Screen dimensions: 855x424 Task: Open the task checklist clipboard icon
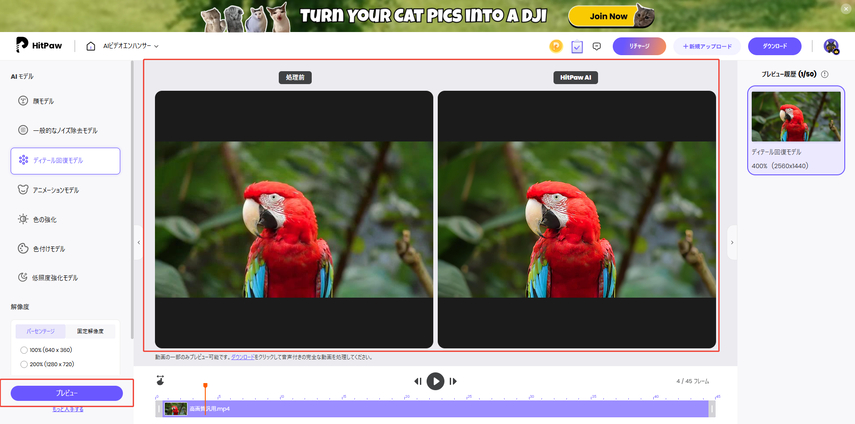coord(577,46)
